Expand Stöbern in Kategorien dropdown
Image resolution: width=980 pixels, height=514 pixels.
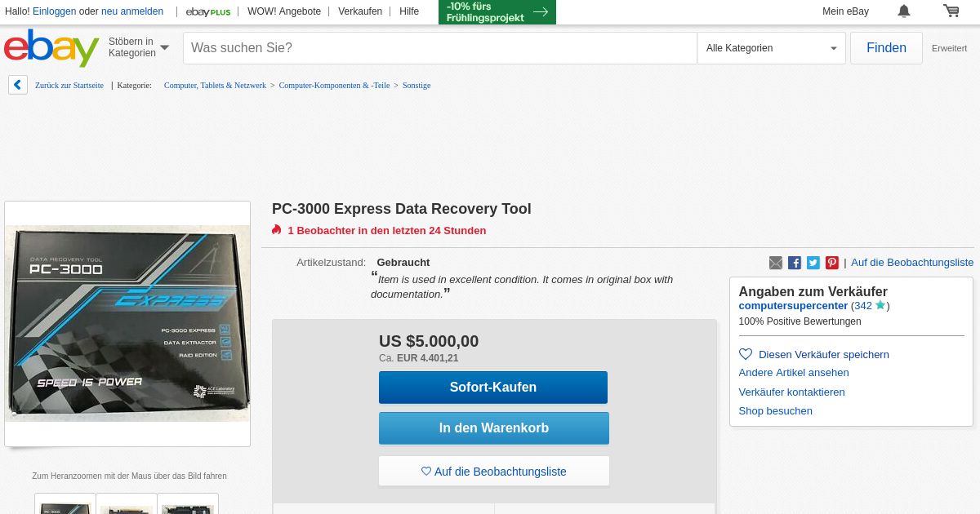click(x=139, y=47)
